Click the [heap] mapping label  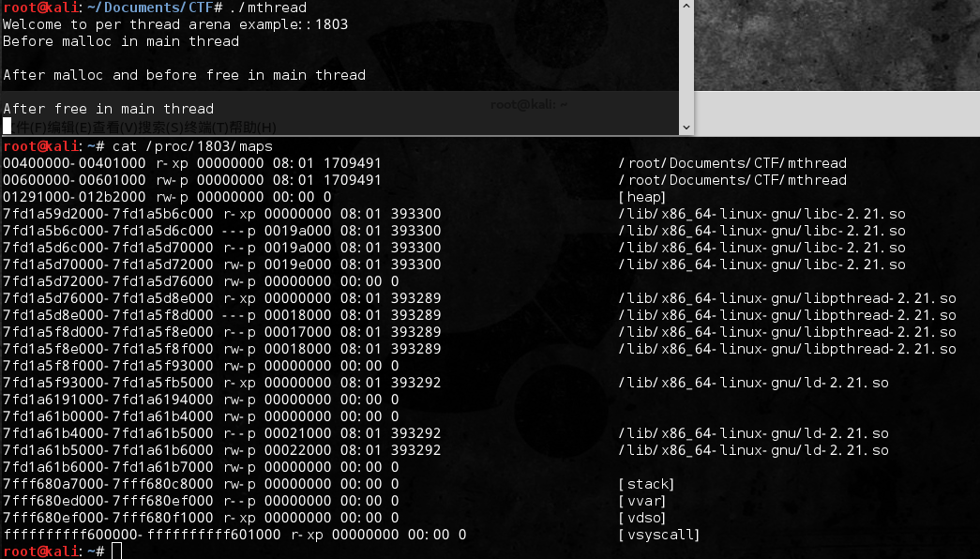point(641,197)
